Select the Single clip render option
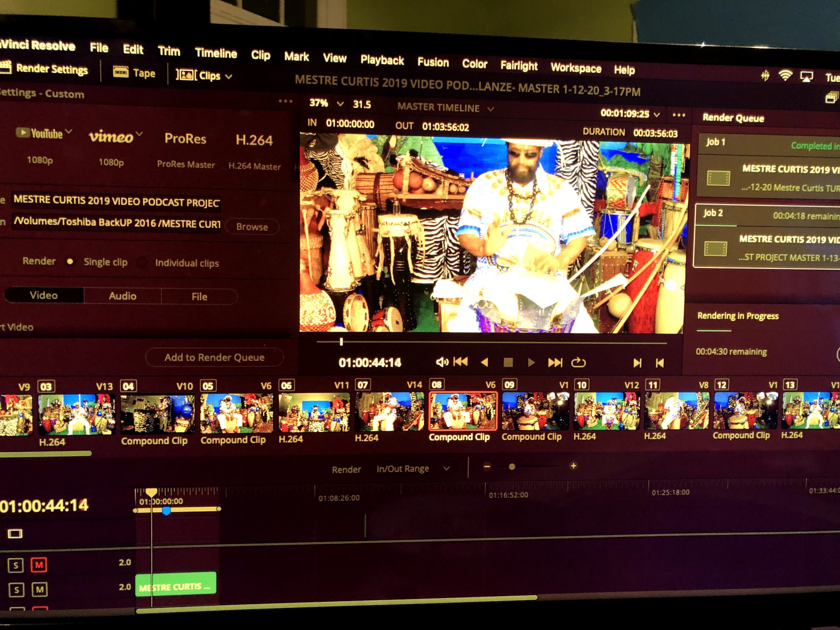 click(x=70, y=261)
